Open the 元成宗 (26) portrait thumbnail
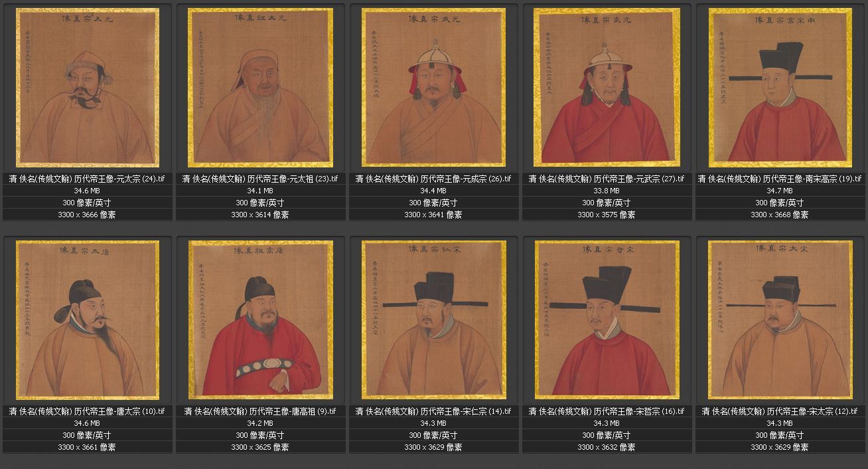This screenshot has height=469, width=868. pyautogui.click(x=434, y=87)
